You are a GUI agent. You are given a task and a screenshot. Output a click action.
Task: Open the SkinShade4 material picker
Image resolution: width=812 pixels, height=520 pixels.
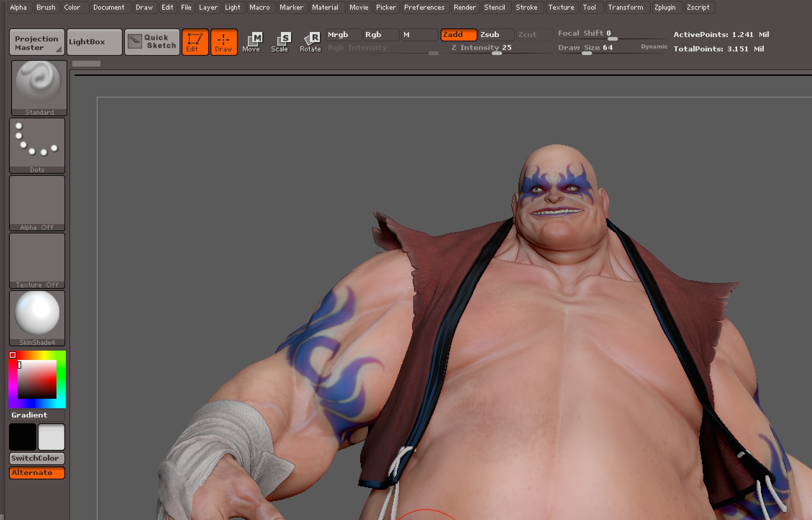click(37, 317)
